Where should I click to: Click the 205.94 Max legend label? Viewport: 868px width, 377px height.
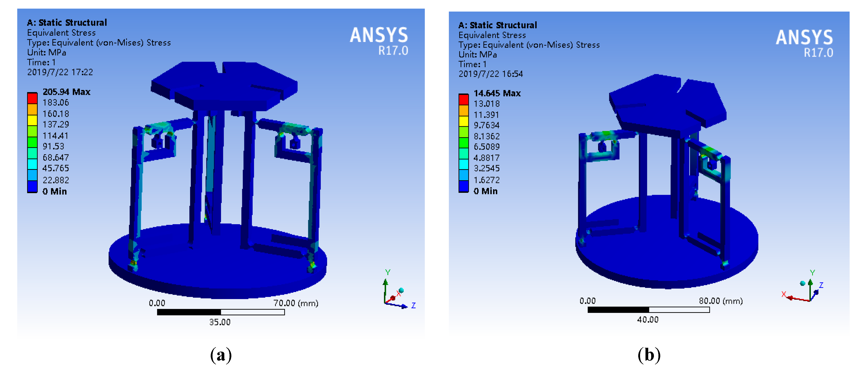[66, 92]
